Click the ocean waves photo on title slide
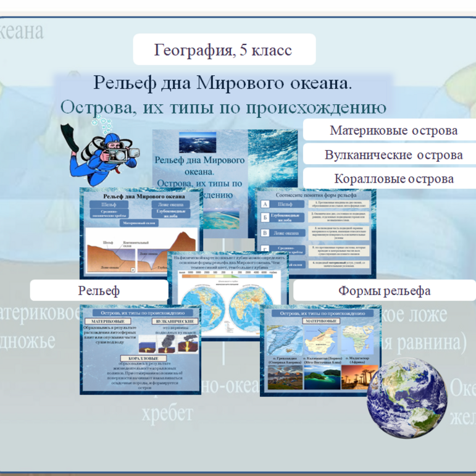This screenshot has width=476, height=476. [x=197, y=141]
